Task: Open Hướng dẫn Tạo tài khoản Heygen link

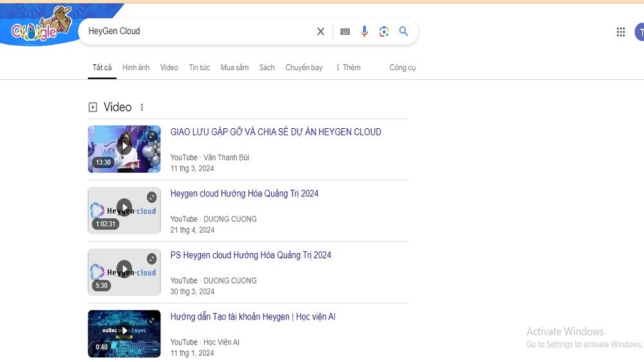Action: (x=253, y=317)
